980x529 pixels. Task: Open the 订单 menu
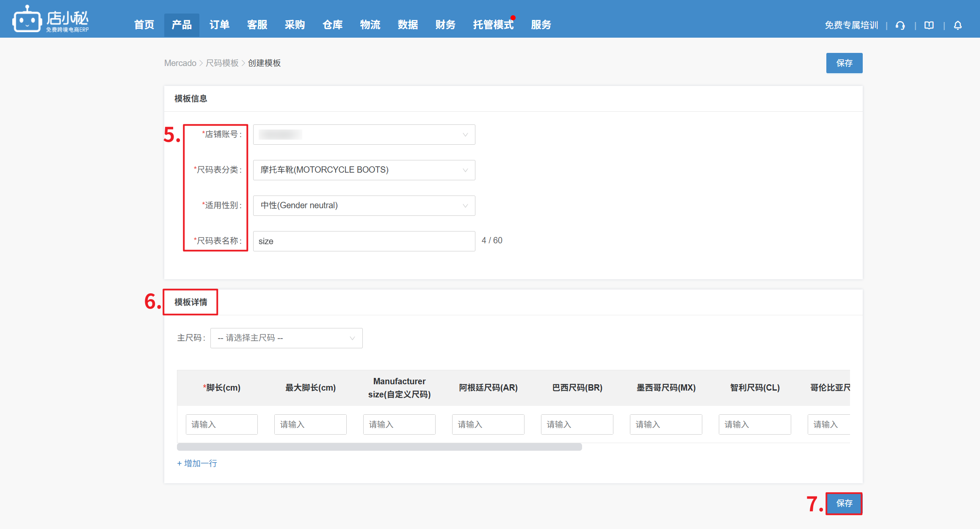(x=219, y=25)
